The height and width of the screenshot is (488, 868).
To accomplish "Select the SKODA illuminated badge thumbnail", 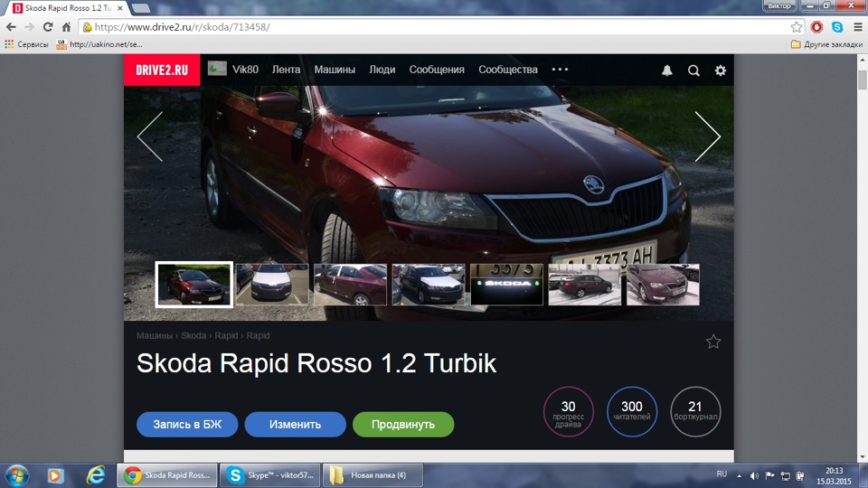I will pos(506,285).
